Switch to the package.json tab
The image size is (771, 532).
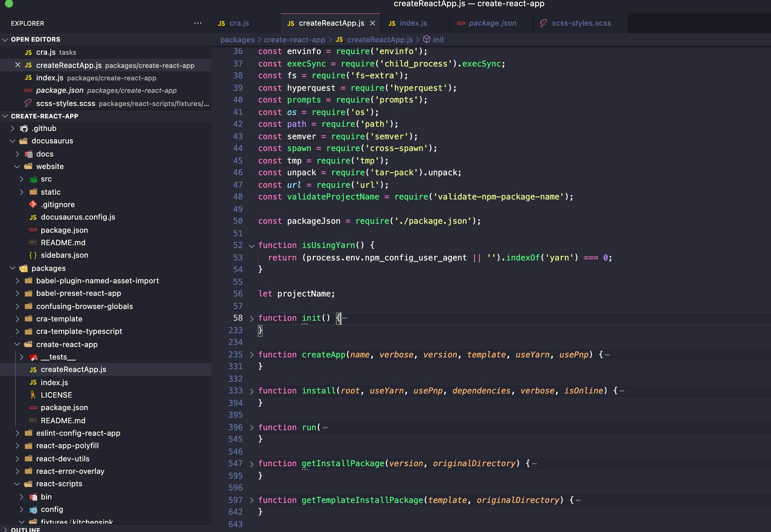491,23
